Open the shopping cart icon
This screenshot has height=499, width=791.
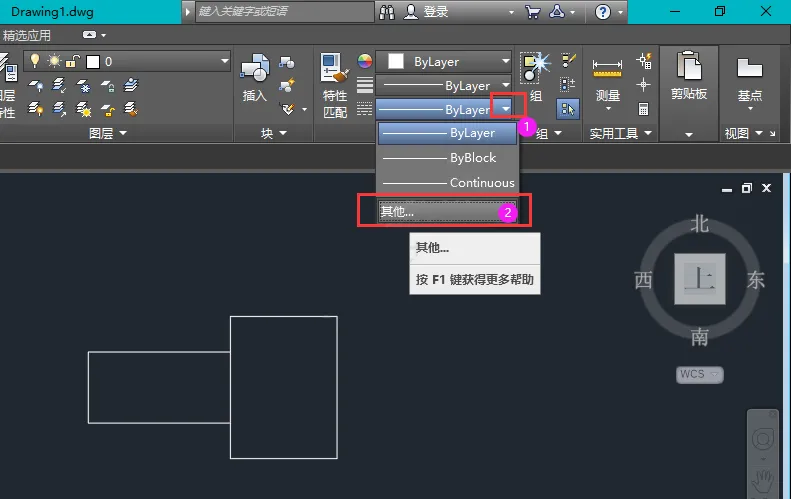pyautogui.click(x=532, y=12)
